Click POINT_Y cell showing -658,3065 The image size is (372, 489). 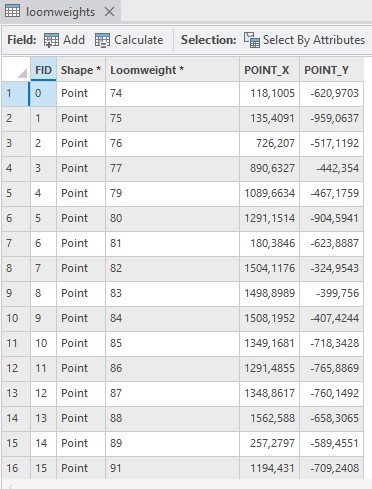point(332,418)
